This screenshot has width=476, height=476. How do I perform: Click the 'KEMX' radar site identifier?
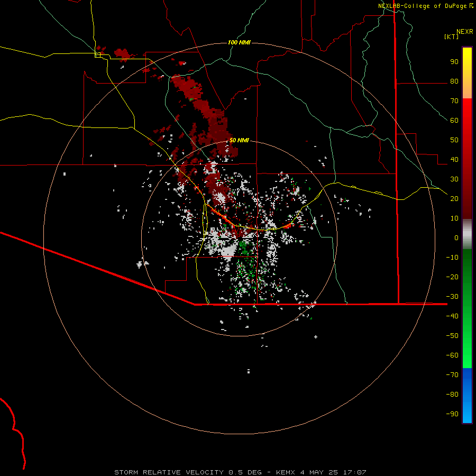(x=286, y=472)
